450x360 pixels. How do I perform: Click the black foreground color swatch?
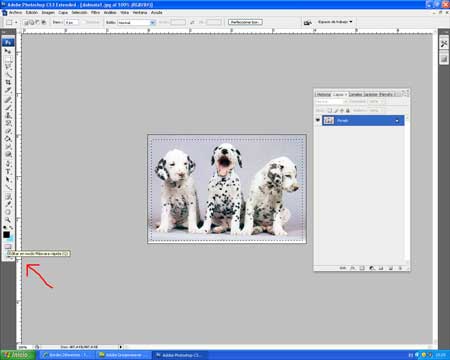[x=6, y=235]
